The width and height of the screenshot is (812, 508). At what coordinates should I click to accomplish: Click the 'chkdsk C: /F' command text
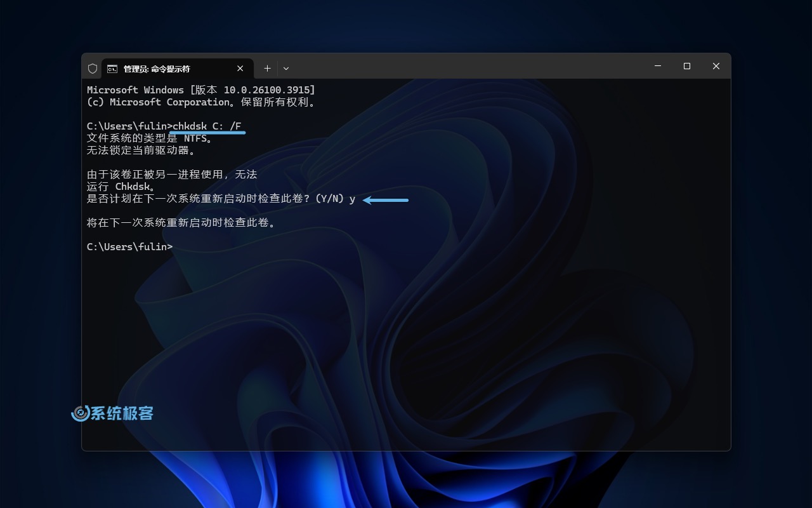[207, 126]
